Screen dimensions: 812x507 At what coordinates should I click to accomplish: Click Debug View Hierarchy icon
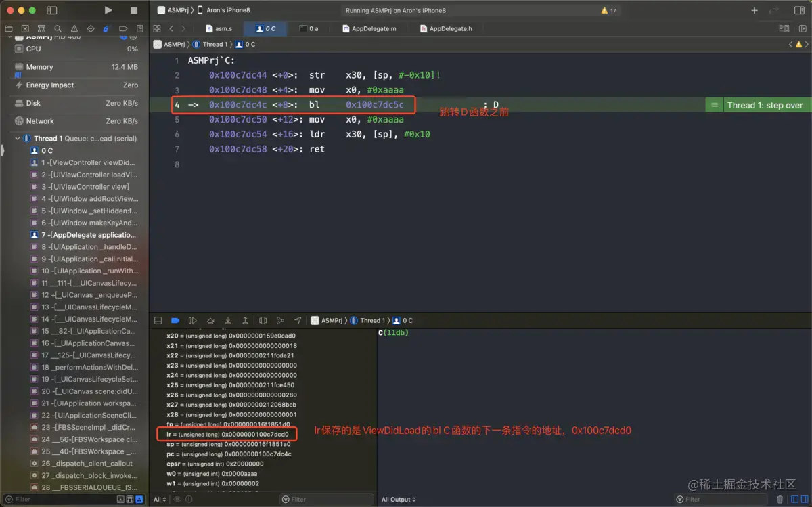point(263,320)
